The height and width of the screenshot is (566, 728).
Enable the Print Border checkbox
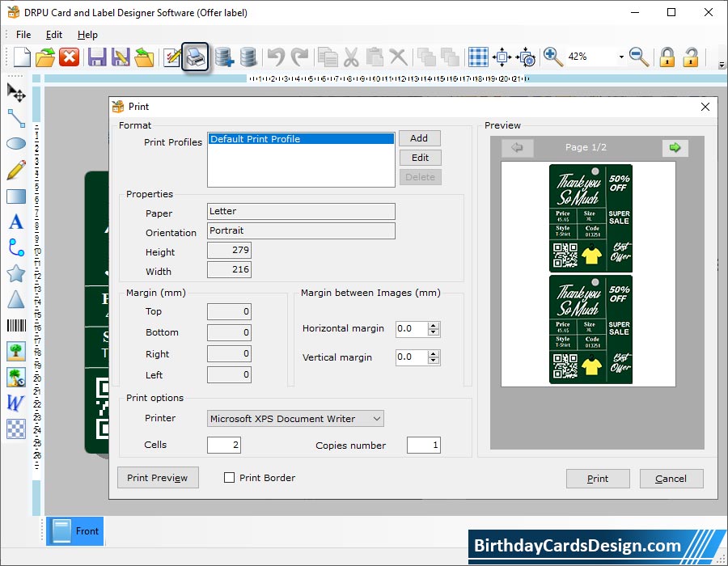230,477
